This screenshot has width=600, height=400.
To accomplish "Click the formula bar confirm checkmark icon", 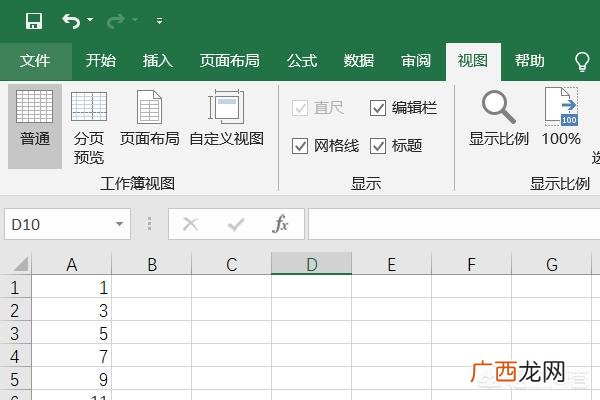I will [x=236, y=224].
